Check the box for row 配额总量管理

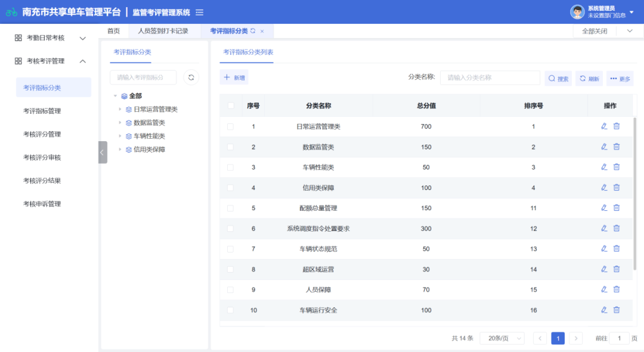coord(230,208)
